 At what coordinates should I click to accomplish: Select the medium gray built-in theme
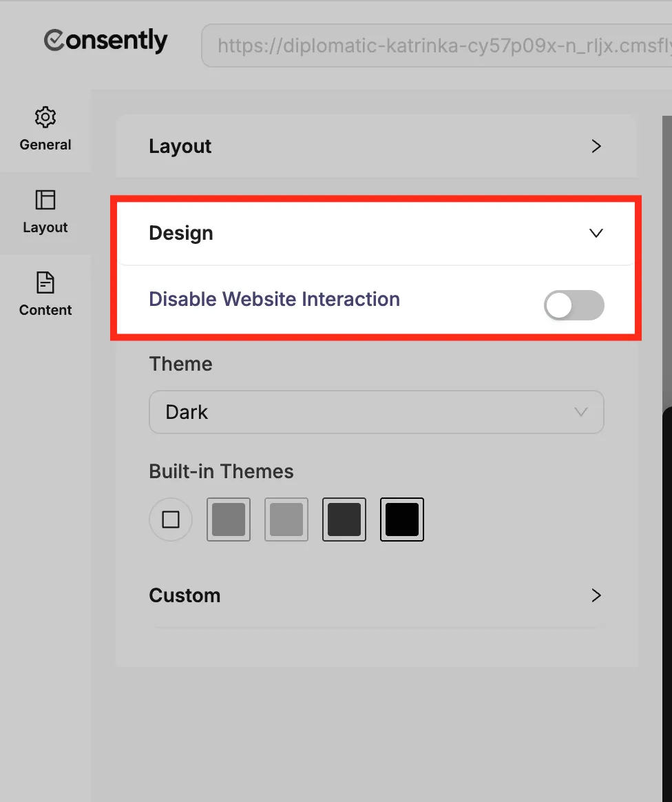[228, 520]
